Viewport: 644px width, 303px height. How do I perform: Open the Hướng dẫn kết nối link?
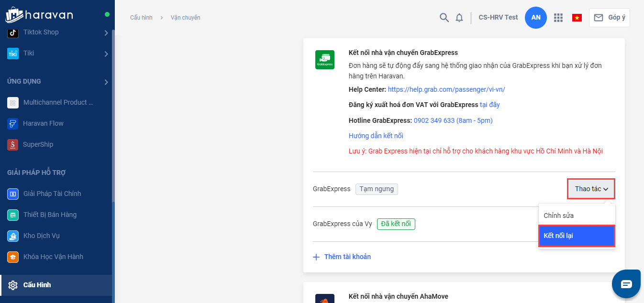(376, 136)
